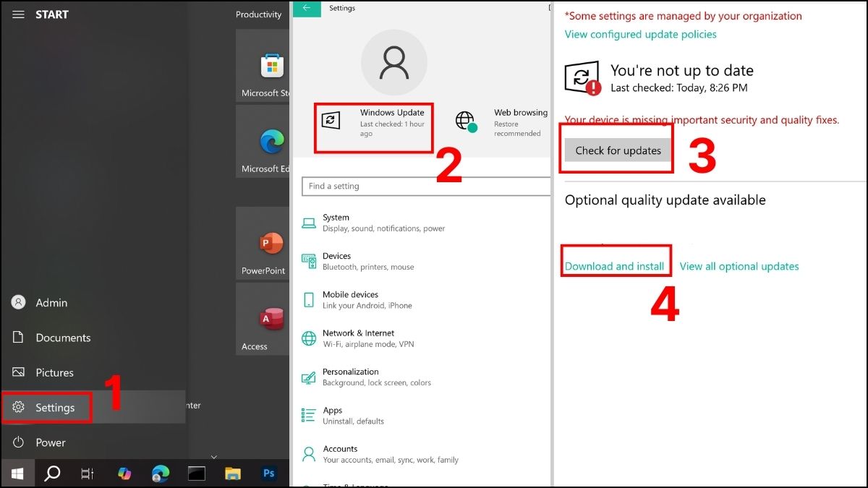868x488 pixels.
Task: Click the user account avatar
Action: (x=394, y=63)
